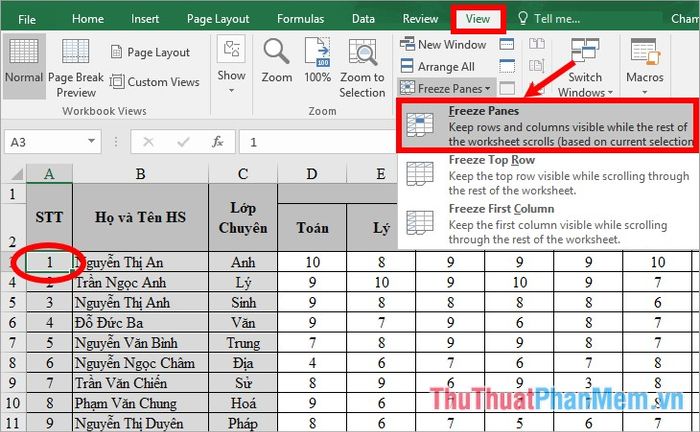Click cell Văn in Lớp Chuyên
Image resolution: width=700 pixels, height=432 pixels.
(243, 322)
